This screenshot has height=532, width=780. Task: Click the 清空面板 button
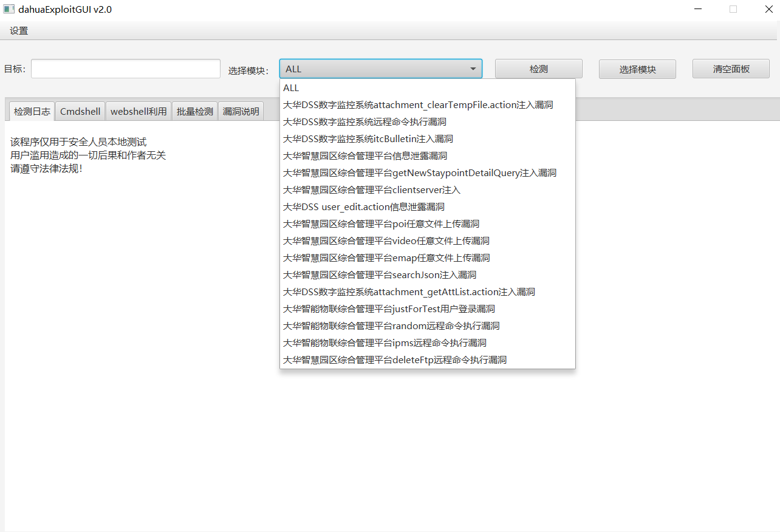(731, 69)
